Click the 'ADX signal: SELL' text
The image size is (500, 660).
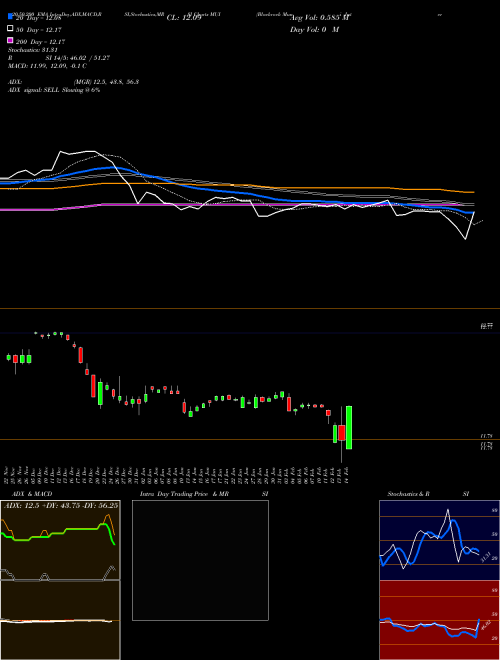pyautogui.click(x=54, y=90)
